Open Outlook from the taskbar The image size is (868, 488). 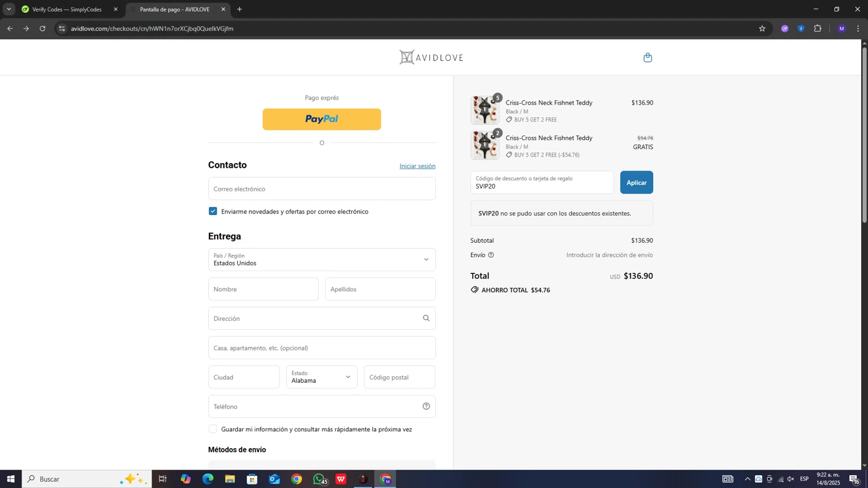[274, 479]
